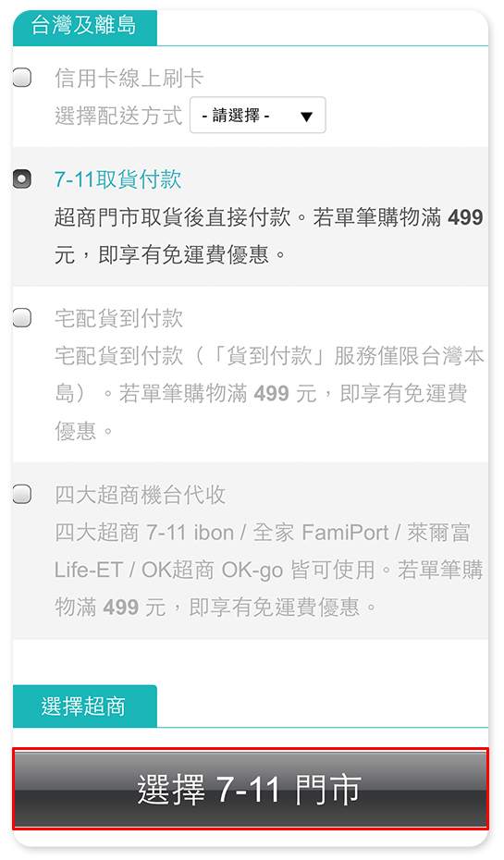Screen dimensions: 504x860
Task: Select the 7-11取貨付款 radio button
Action: pyautogui.click(x=22, y=178)
